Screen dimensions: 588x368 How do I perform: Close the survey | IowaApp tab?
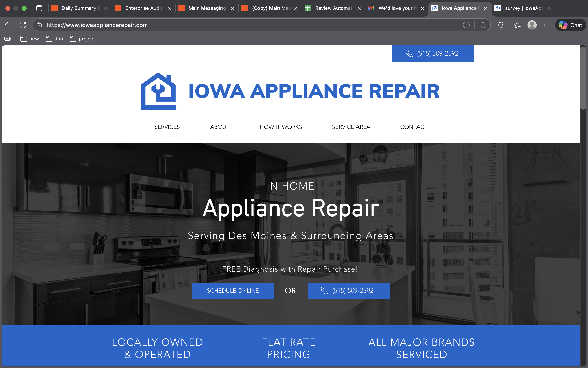pyautogui.click(x=549, y=8)
